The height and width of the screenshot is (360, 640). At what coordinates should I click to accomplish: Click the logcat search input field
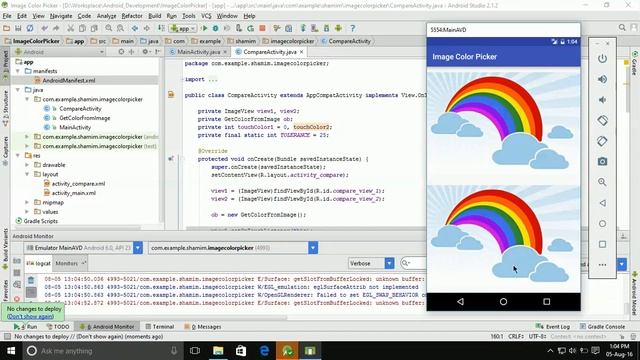[413, 263]
